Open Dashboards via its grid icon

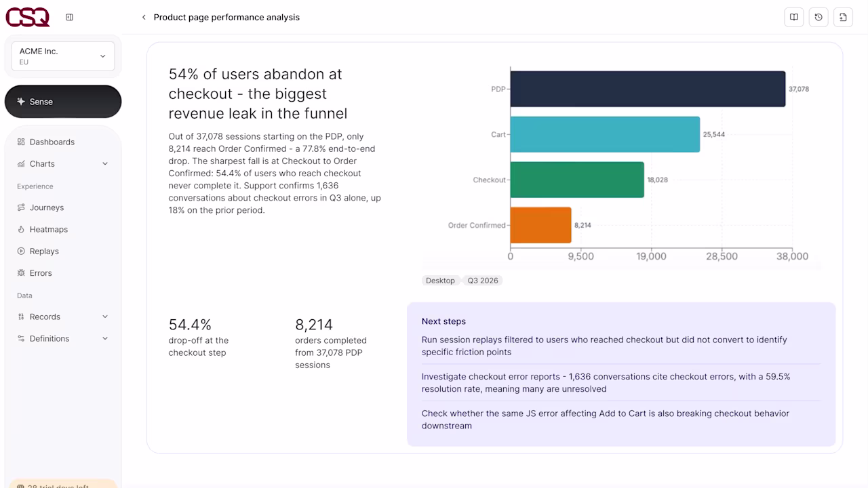pyautogui.click(x=21, y=142)
